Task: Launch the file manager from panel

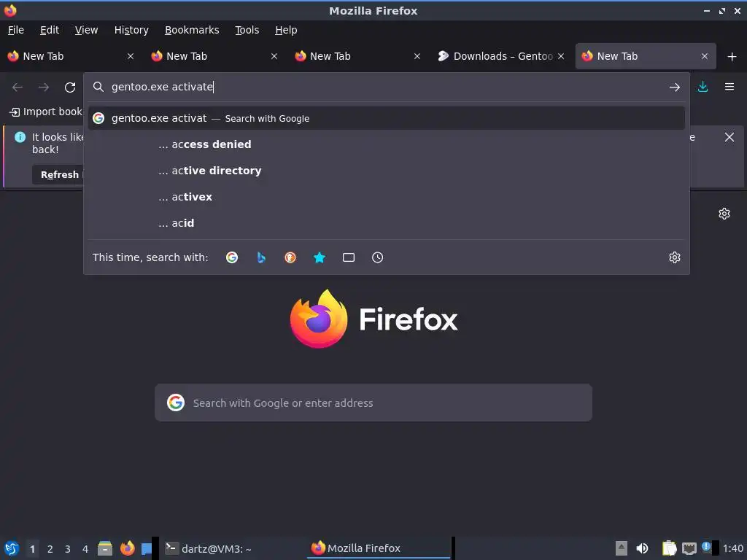Action: 105,548
